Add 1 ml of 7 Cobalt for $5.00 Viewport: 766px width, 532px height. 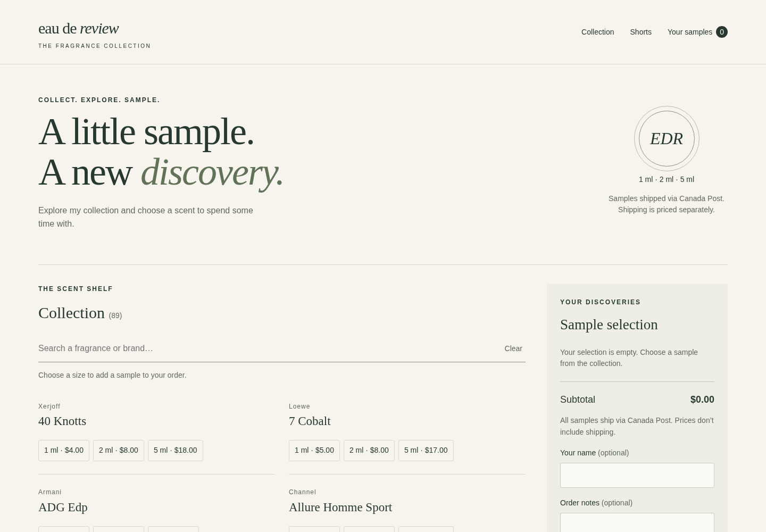point(314,450)
